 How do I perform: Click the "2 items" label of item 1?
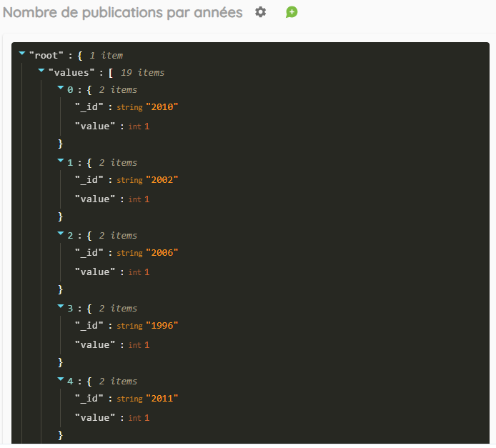pyautogui.click(x=118, y=162)
